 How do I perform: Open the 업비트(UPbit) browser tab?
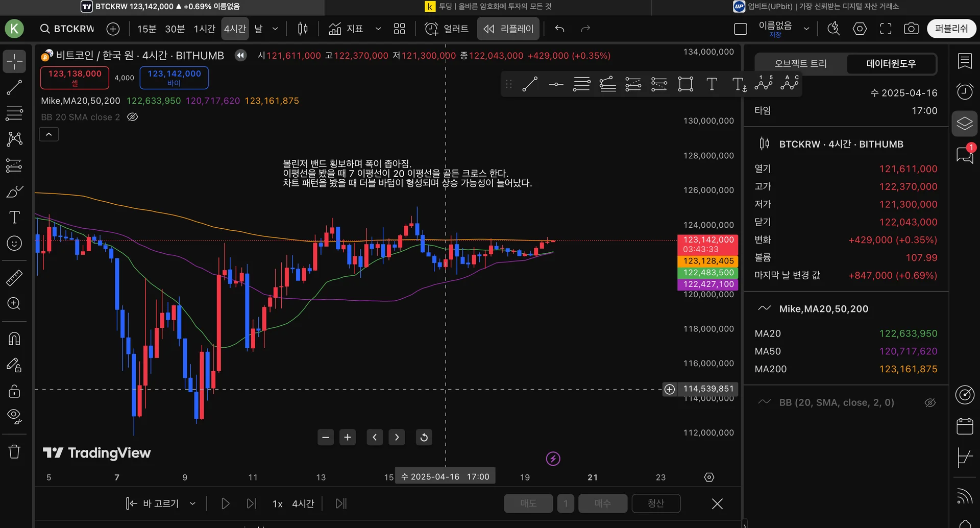[x=816, y=7]
